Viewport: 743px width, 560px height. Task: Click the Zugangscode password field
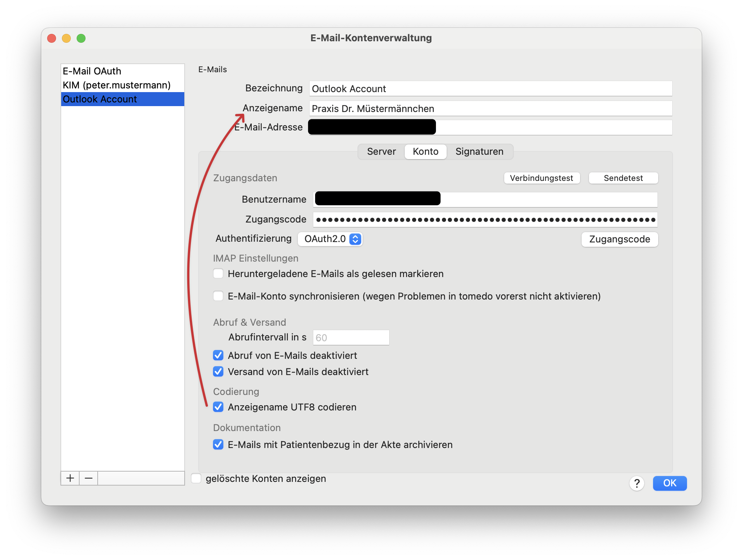point(485,220)
